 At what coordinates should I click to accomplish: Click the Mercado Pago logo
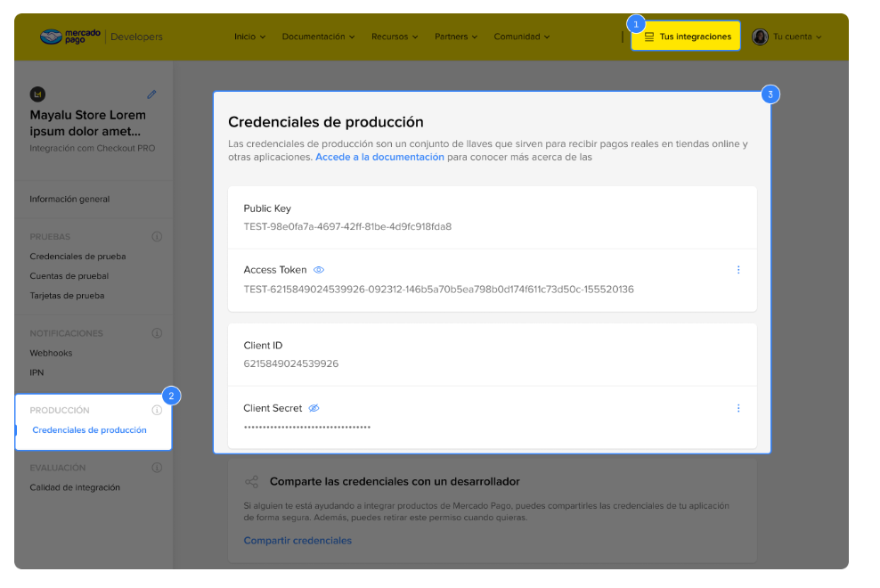click(x=70, y=37)
